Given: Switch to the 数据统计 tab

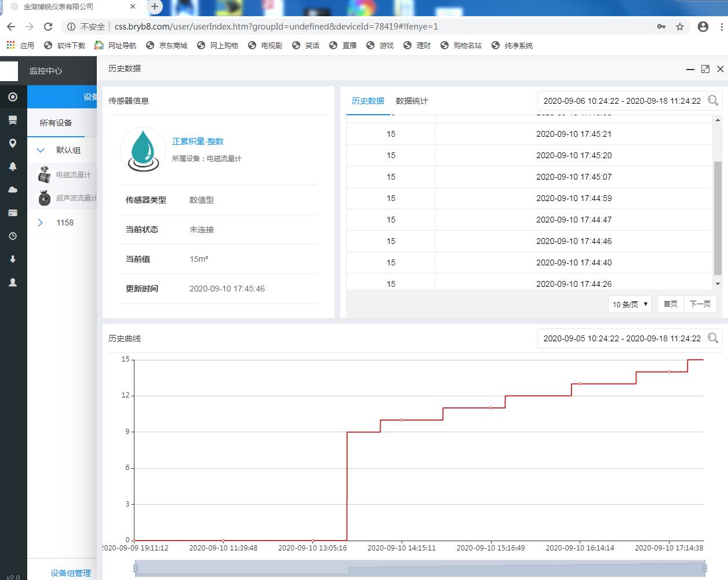Looking at the screenshot, I should (x=412, y=101).
